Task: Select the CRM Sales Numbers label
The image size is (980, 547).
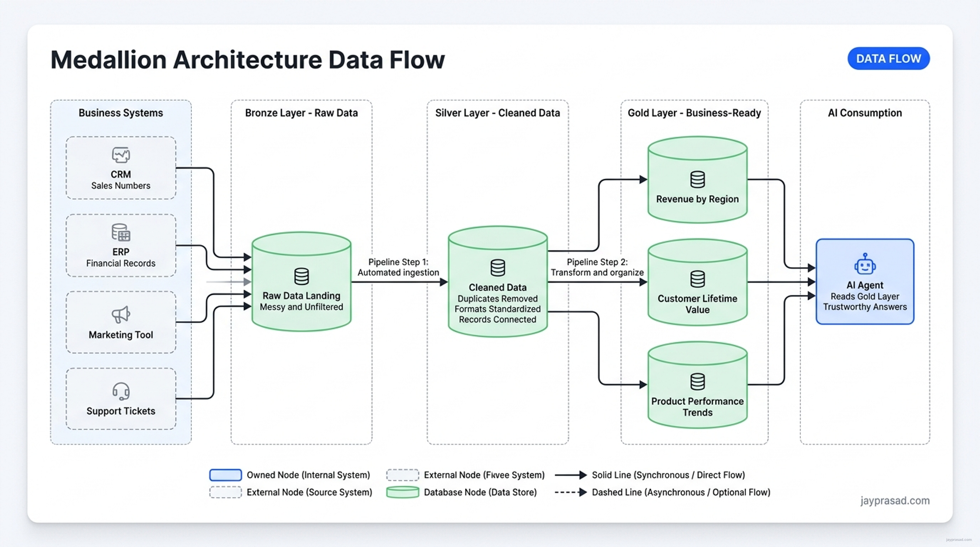Action: tap(121, 180)
